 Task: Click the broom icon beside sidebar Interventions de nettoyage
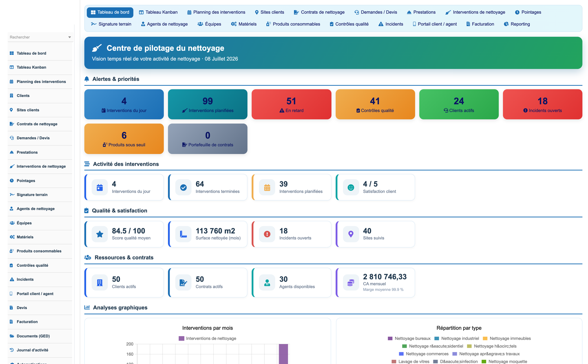12,166
